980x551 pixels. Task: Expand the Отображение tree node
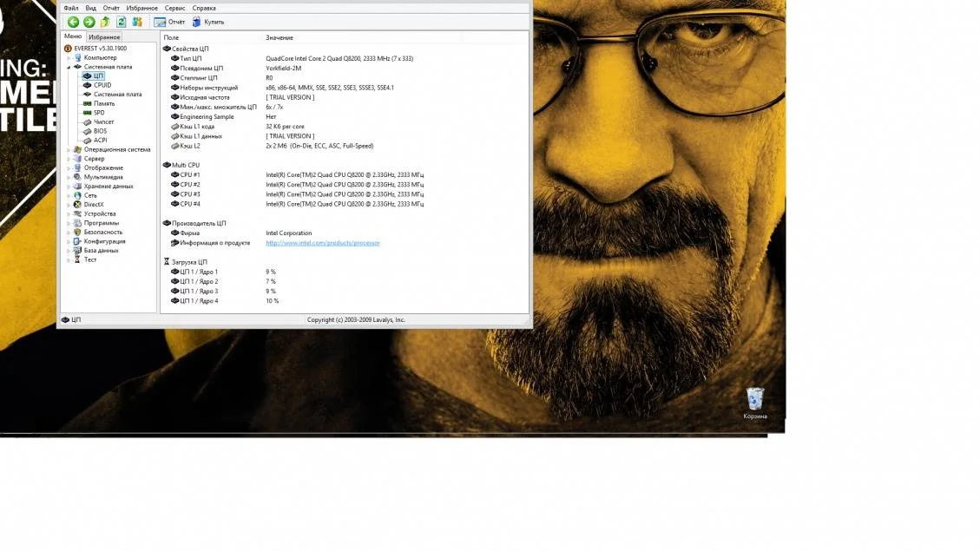click(x=69, y=168)
